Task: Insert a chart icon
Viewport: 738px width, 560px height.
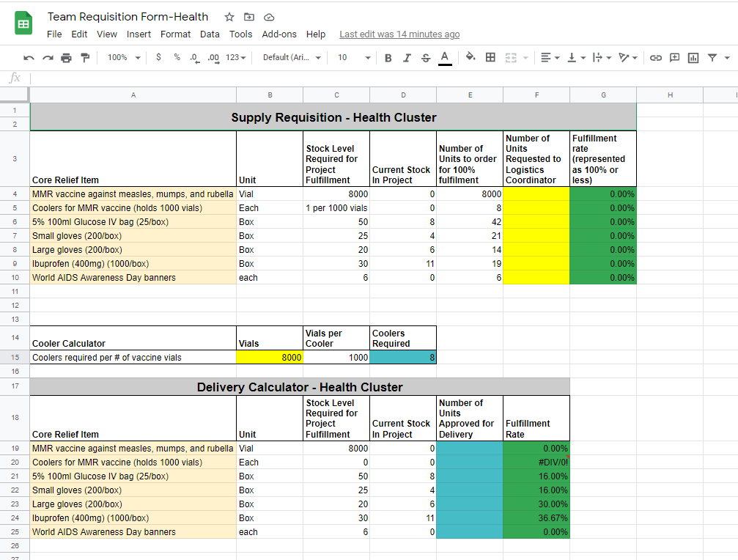Action: (693, 57)
